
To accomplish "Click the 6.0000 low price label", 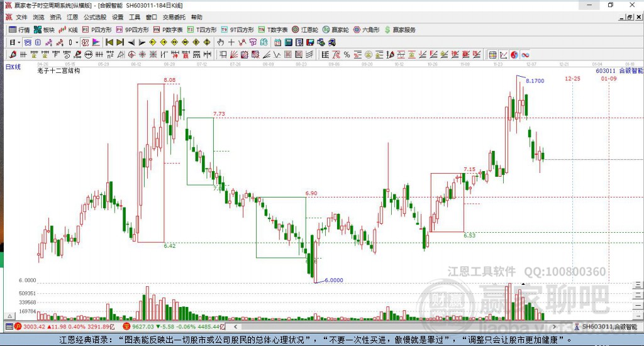I will 334,280.
